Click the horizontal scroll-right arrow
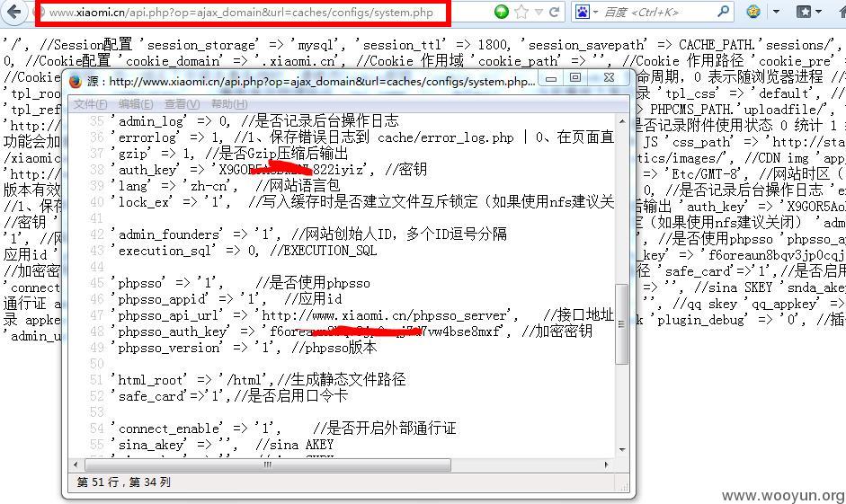Image resolution: width=846 pixels, height=504 pixels. [607, 464]
